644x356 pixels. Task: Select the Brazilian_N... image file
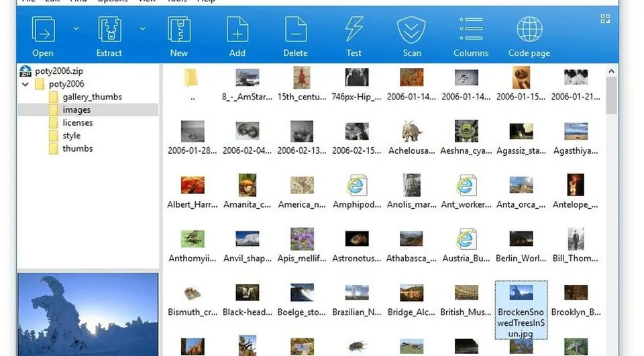(356, 300)
